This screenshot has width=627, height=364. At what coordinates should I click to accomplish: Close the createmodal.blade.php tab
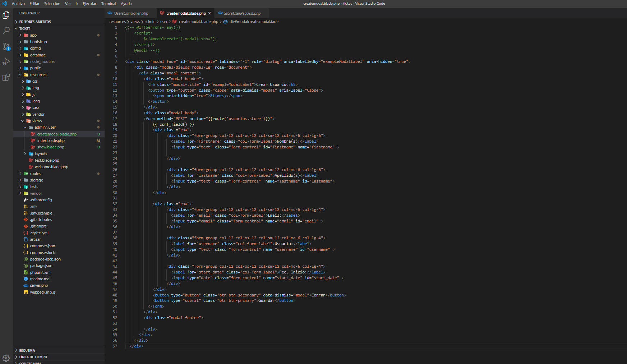209,13
